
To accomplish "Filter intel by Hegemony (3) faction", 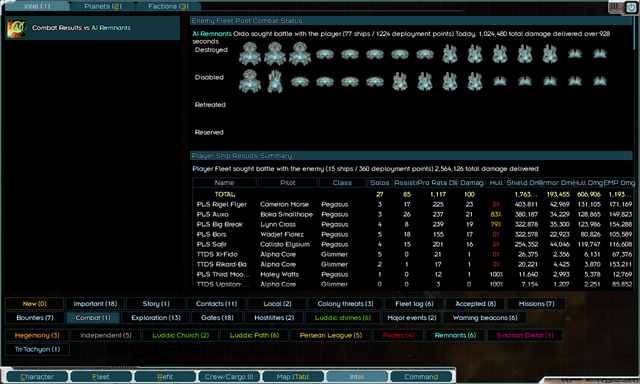I will coord(37,335).
